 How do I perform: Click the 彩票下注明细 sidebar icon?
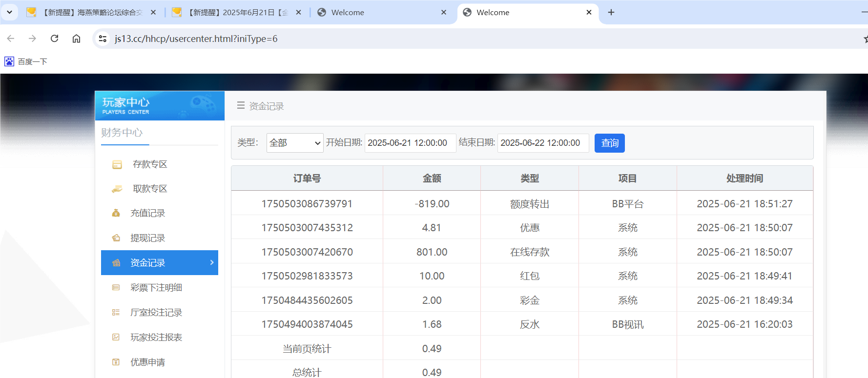pyautogui.click(x=116, y=288)
